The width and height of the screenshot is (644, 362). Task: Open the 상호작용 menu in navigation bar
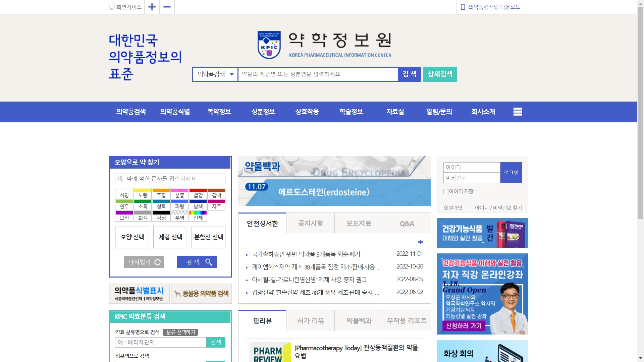(x=307, y=112)
